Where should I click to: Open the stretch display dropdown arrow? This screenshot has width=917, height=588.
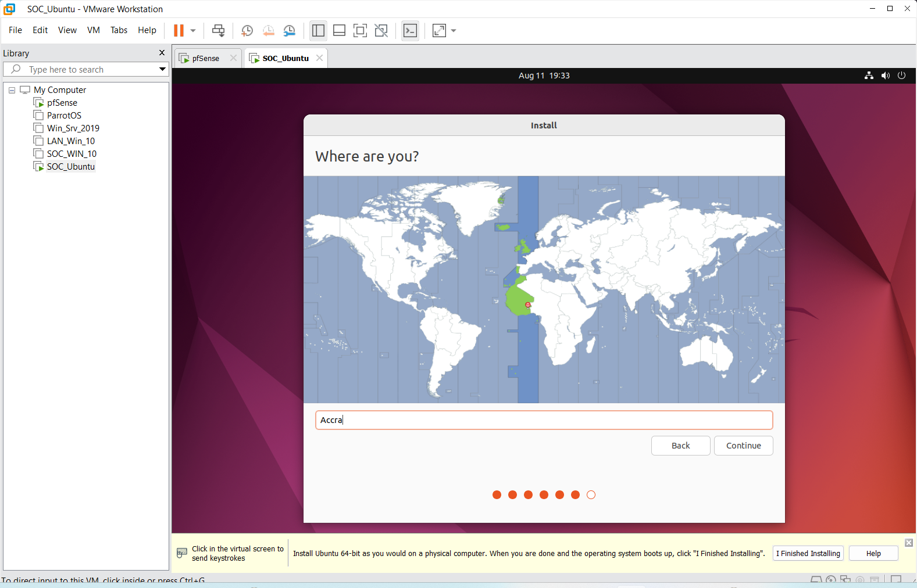(454, 31)
